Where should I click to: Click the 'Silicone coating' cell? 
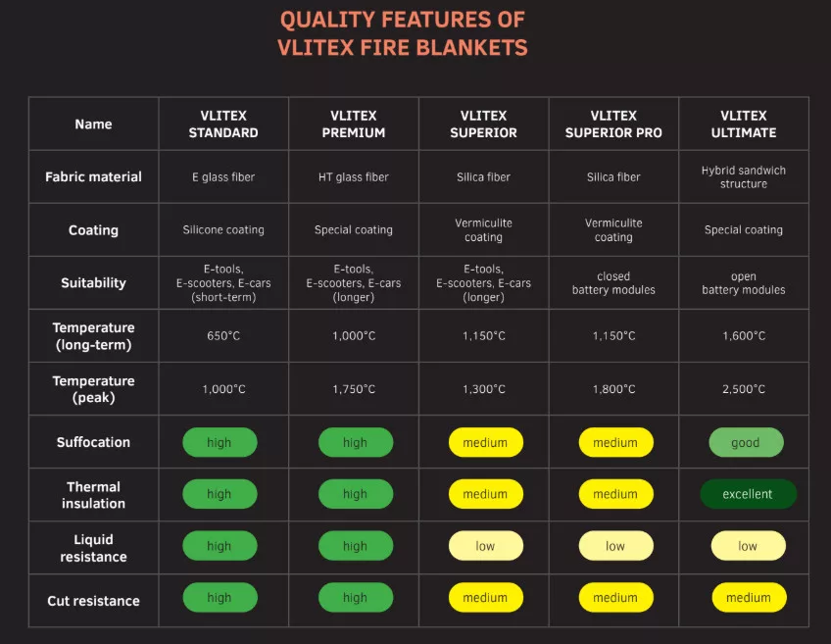point(223,230)
